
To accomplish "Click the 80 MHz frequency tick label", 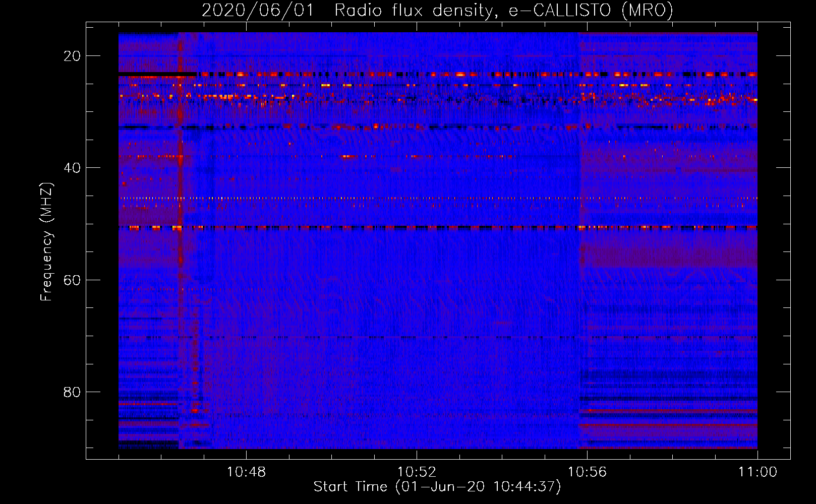I will click(72, 392).
